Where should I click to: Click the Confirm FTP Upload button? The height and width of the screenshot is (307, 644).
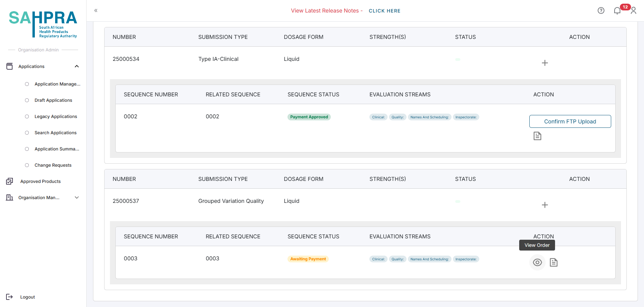pyautogui.click(x=570, y=121)
